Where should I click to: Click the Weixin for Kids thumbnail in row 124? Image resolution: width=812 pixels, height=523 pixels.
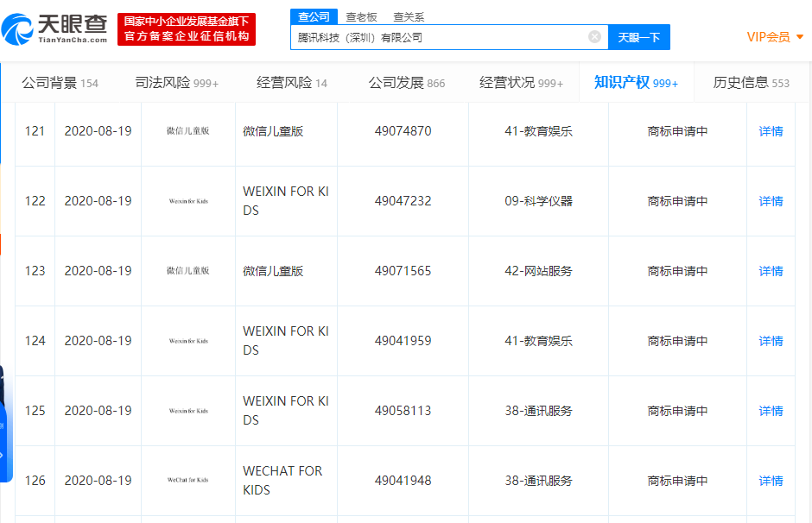[x=187, y=341]
